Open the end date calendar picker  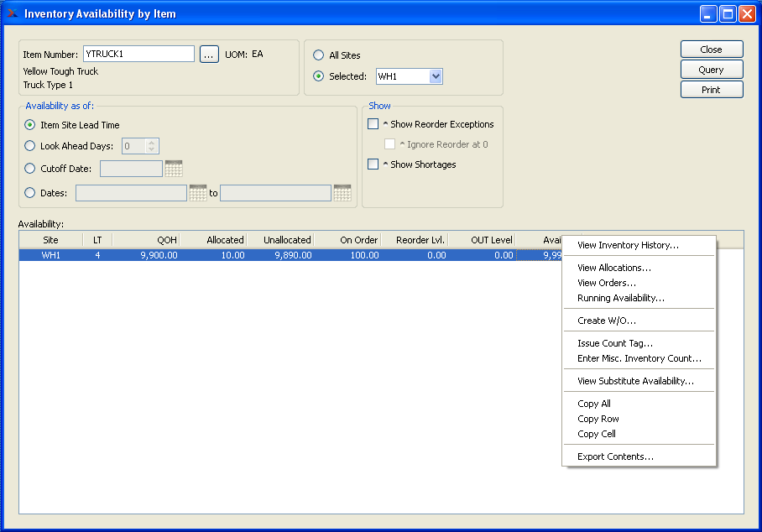pyautogui.click(x=342, y=193)
